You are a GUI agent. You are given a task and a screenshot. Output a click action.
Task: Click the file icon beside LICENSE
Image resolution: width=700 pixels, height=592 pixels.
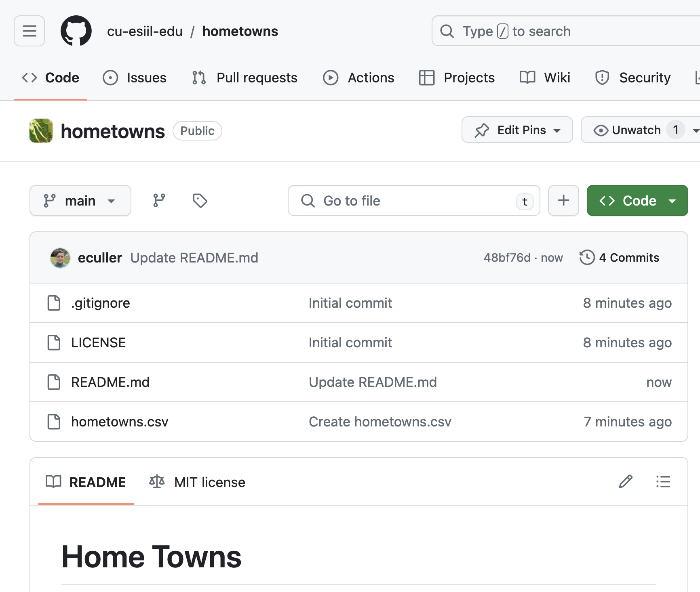coord(54,342)
